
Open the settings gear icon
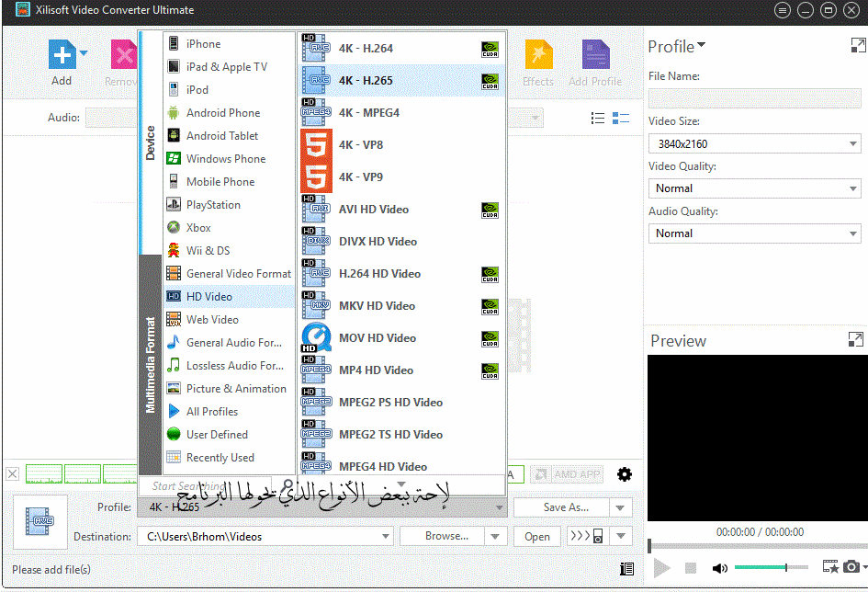(x=625, y=474)
